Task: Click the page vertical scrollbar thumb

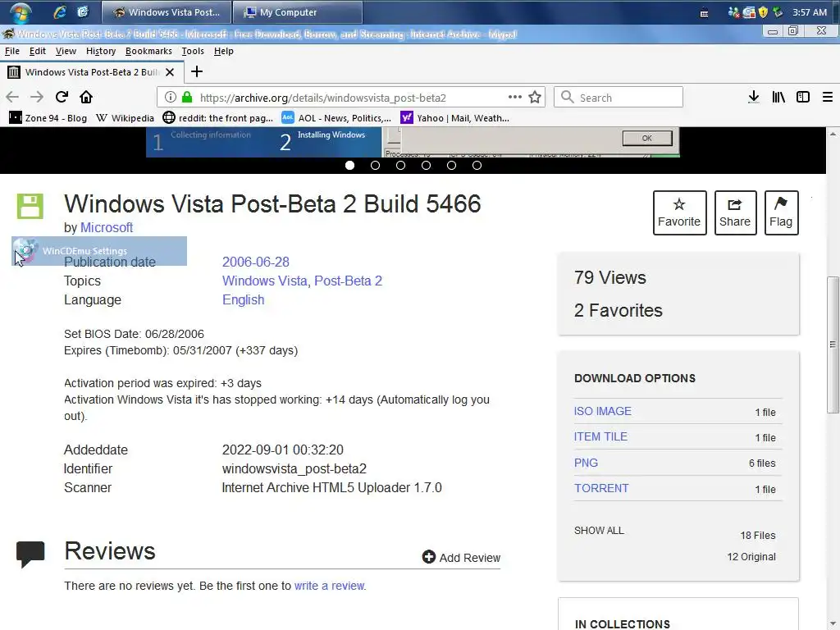Action: click(833, 345)
